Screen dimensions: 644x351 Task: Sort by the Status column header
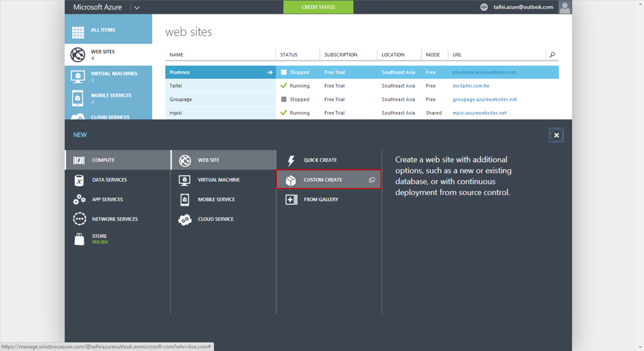click(289, 55)
